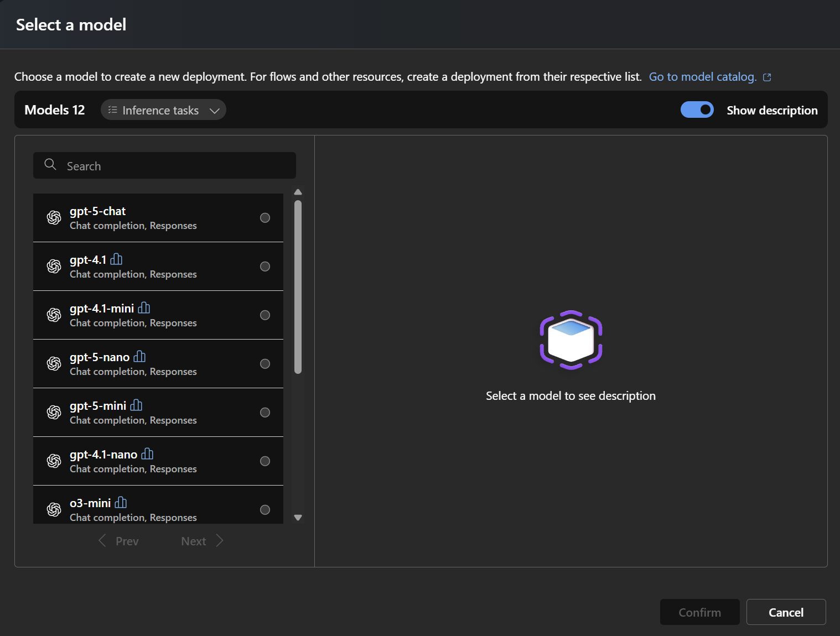840x636 pixels.
Task: Click the benchmark chart icon next to gpt-4.1-nano
Action: 147,454
